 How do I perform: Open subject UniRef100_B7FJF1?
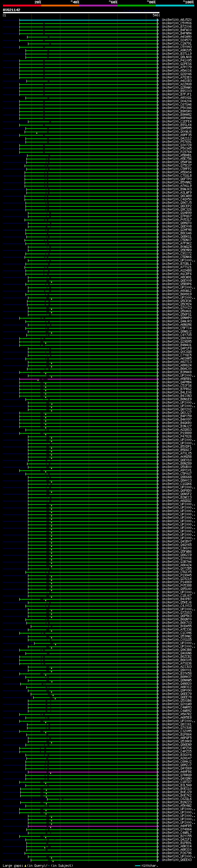[x=177, y=94]
